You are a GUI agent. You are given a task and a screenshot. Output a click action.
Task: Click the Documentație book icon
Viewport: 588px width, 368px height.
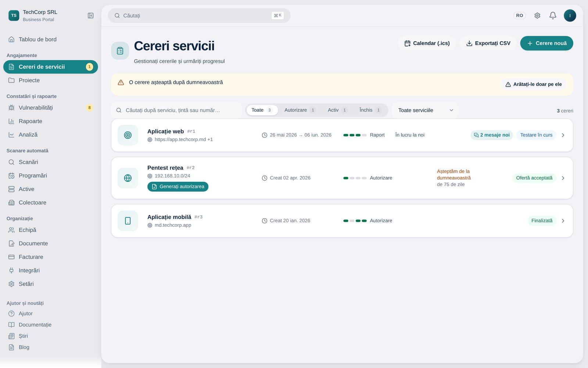pyautogui.click(x=11, y=325)
